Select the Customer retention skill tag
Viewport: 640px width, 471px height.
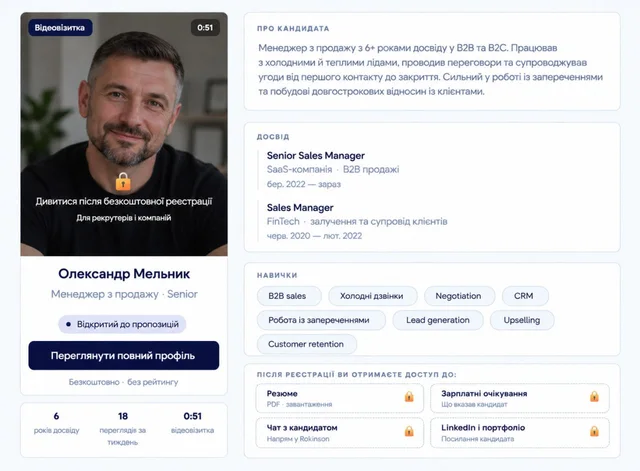(307, 344)
